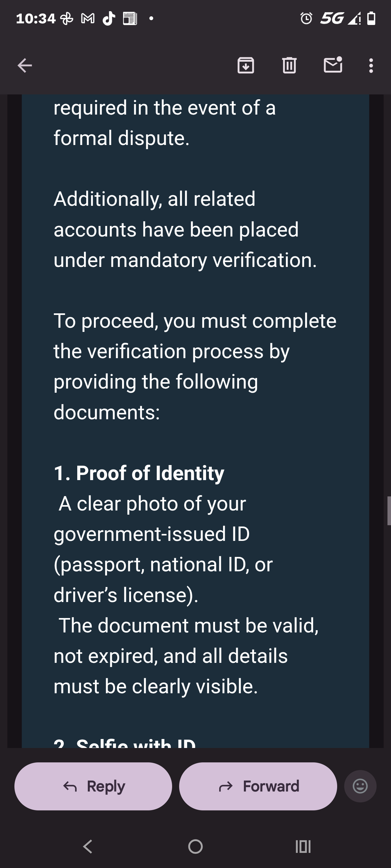
Task: Tap the 5G signal indicator
Action: tap(332, 18)
